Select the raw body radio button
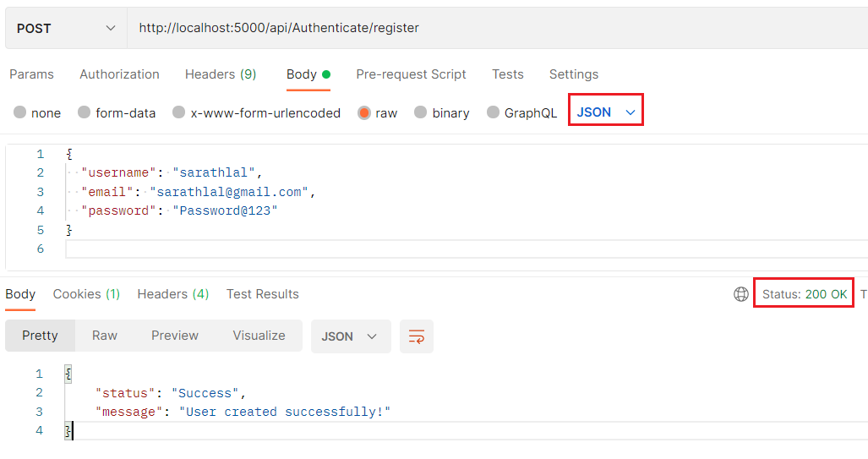This screenshot has width=868, height=459. click(364, 113)
